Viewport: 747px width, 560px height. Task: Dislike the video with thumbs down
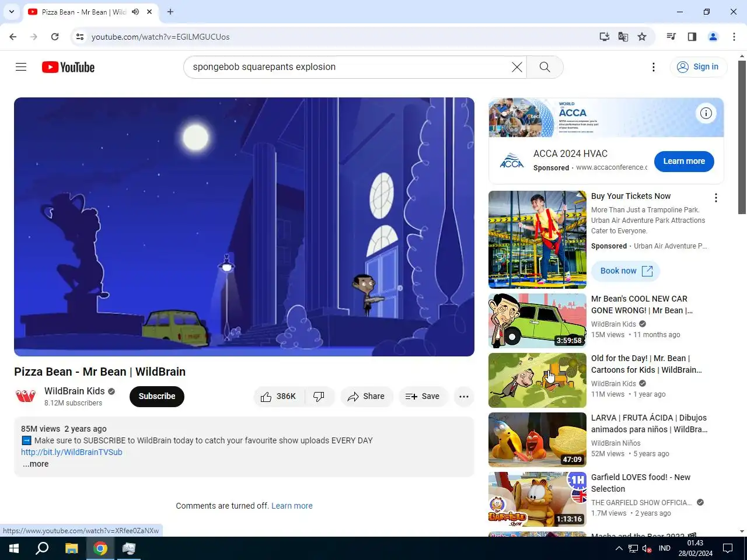(x=319, y=397)
